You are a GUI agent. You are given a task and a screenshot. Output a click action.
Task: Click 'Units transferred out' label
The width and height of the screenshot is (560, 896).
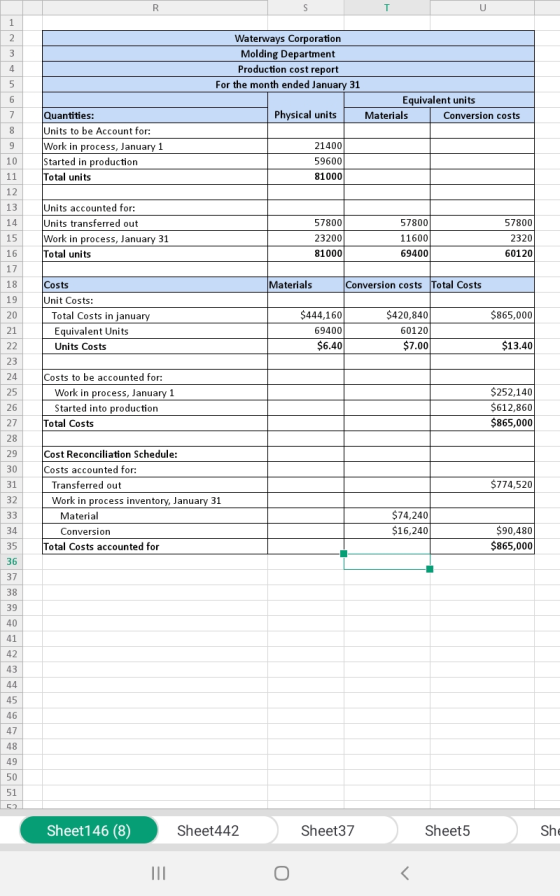[x=91, y=223]
